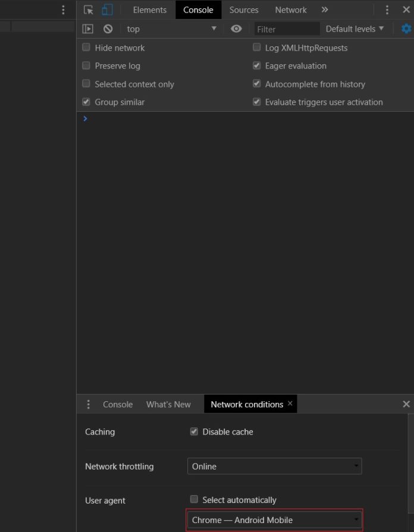Expand the Default levels dropdown
Screen dimensions: 414x532
point(355,29)
